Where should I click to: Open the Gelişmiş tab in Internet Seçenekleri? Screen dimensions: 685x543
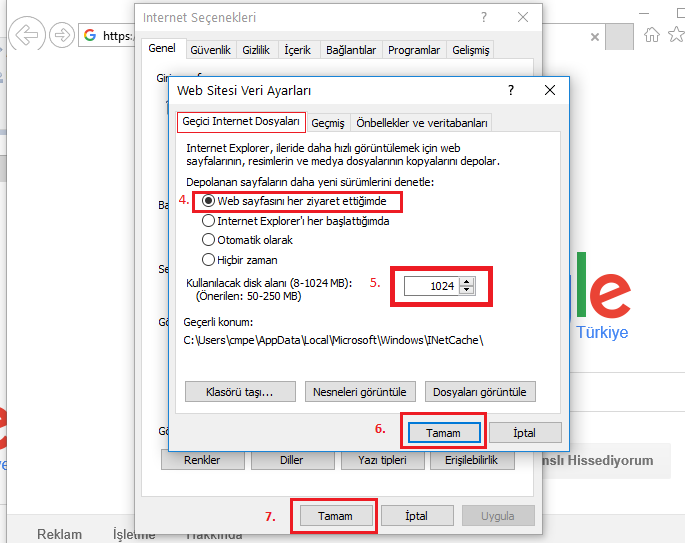click(x=470, y=50)
